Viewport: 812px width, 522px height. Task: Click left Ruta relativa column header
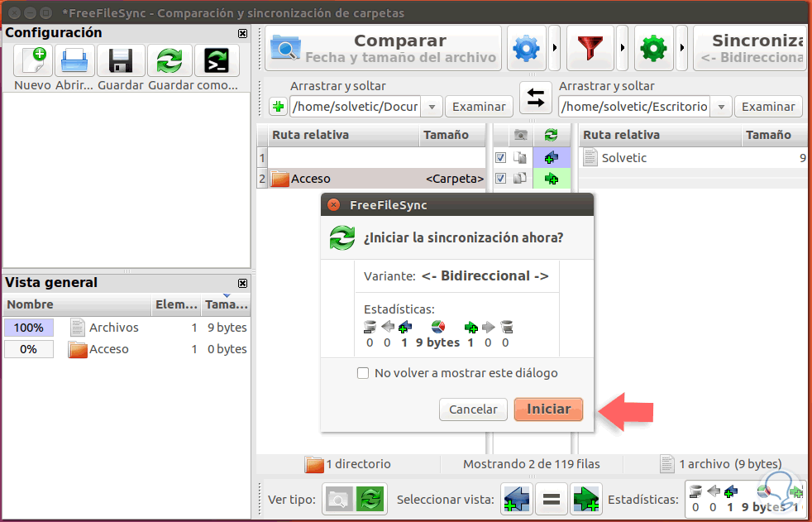click(x=343, y=135)
